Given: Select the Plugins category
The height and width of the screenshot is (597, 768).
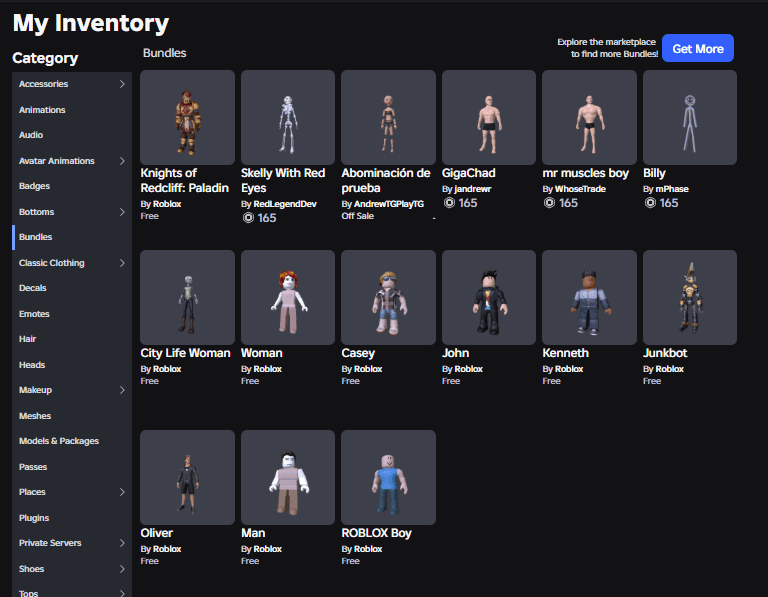Looking at the screenshot, I should pos(72,518).
